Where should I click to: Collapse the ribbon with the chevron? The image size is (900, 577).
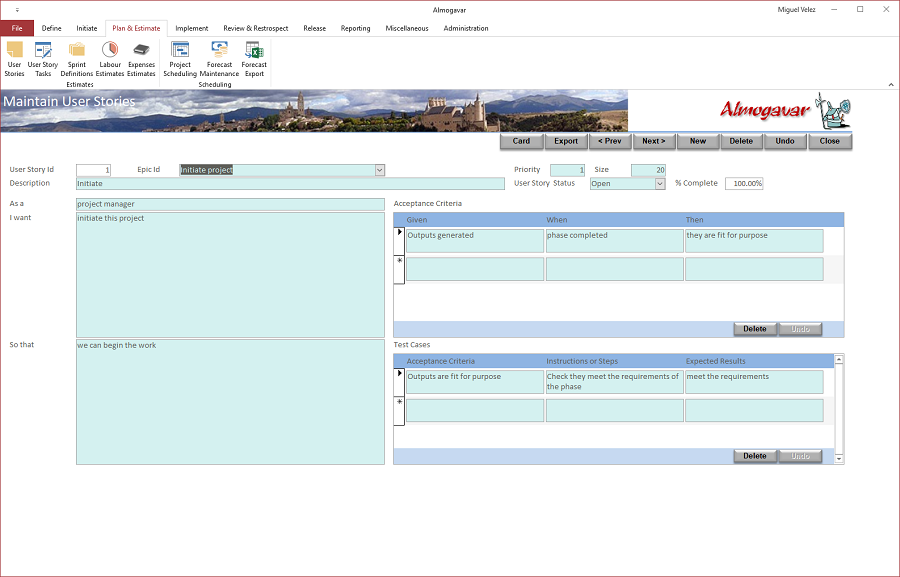pos(891,84)
